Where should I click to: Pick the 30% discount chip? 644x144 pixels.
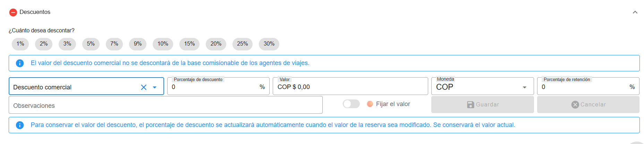click(x=269, y=44)
